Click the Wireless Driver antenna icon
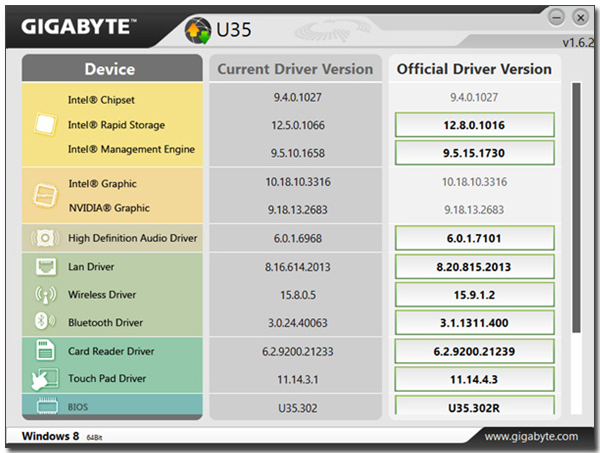 click(46, 295)
